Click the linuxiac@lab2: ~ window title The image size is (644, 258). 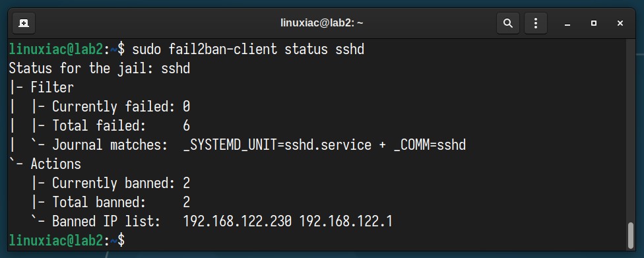321,23
